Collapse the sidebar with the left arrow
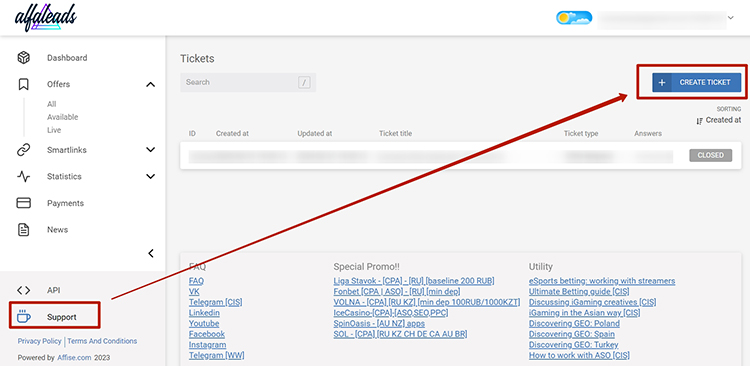The image size is (750, 366). coord(151,254)
